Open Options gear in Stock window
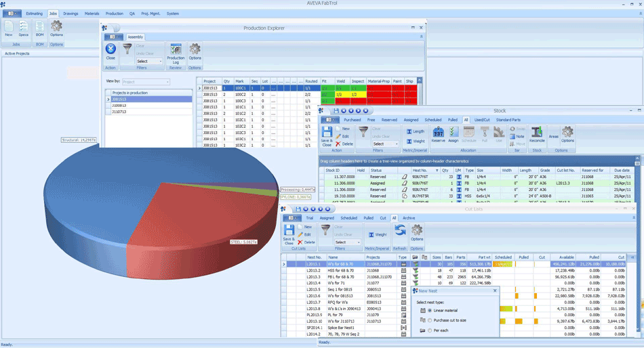 567,135
